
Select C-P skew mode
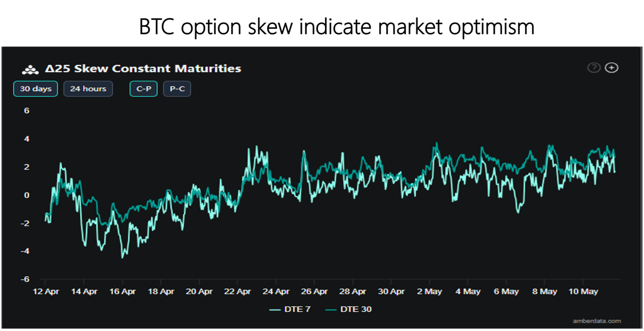click(144, 89)
